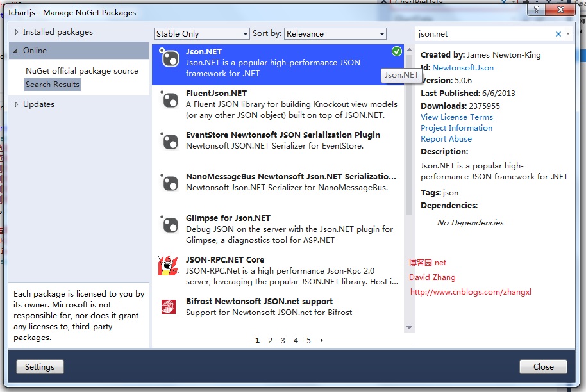
Task: Click the Json.NET package icon
Action: coord(169,57)
